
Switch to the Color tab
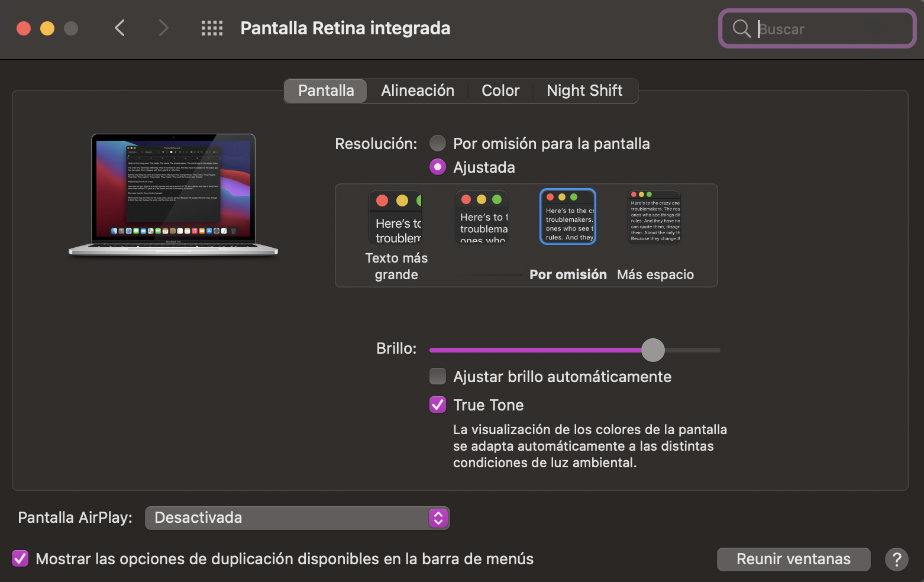tap(500, 90)
